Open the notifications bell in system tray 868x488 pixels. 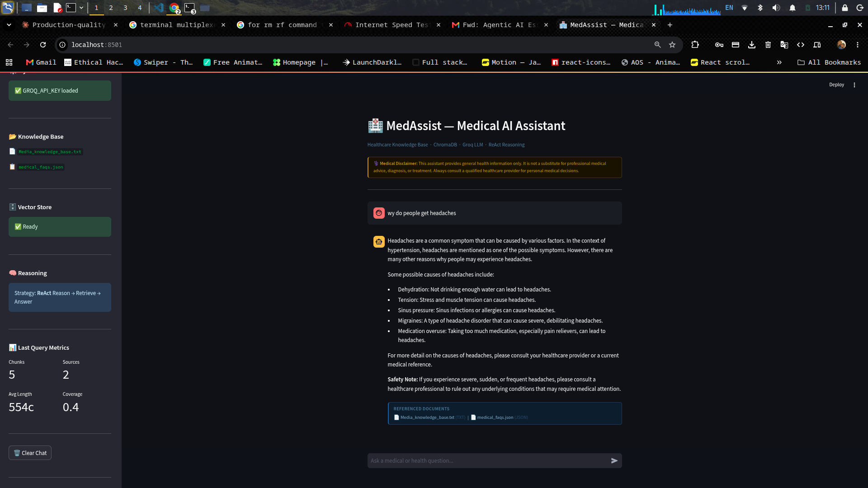pyautogui.click(x=792, y=8)
